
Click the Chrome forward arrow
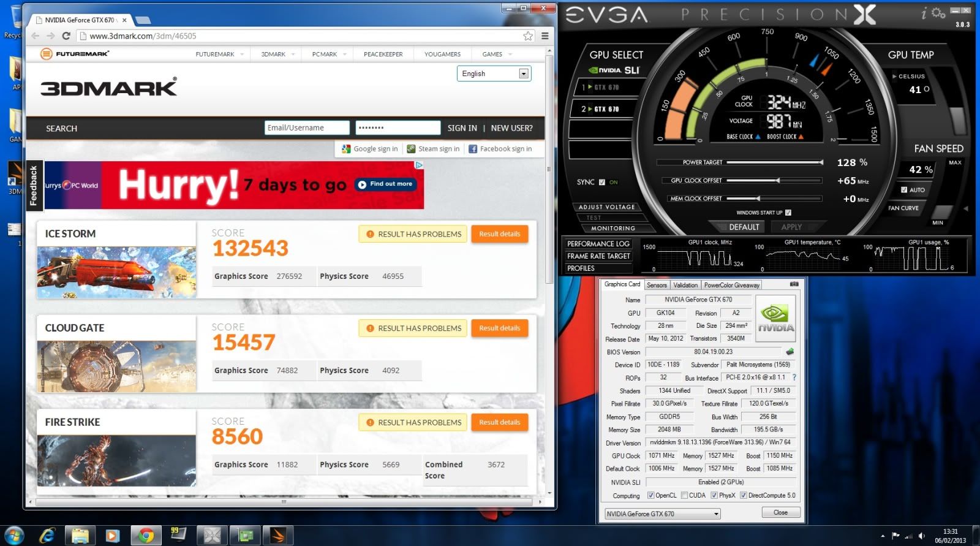(x=50, y=36)
